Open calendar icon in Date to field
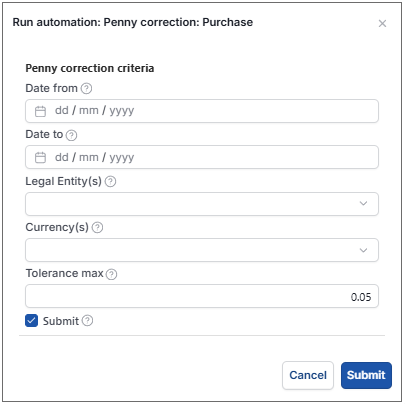 pyautogui.click(x=40, y=157)
